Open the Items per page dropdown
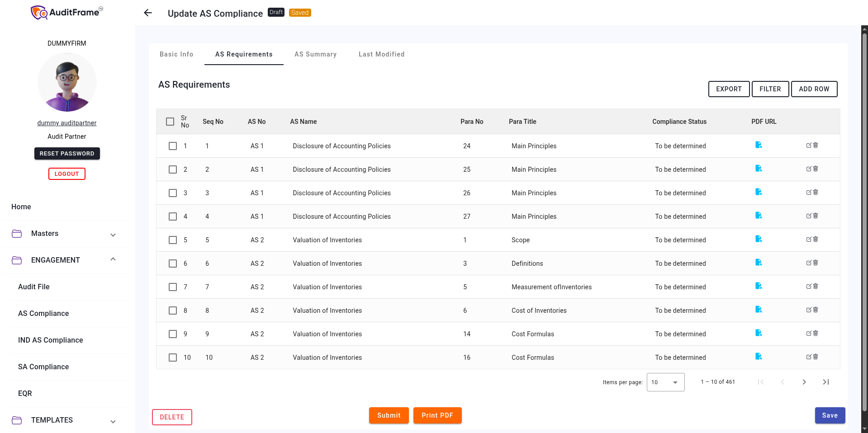Image resolution: width=868 pixels, height=433 pixels. pyautogui.click(x=665, y=382)
